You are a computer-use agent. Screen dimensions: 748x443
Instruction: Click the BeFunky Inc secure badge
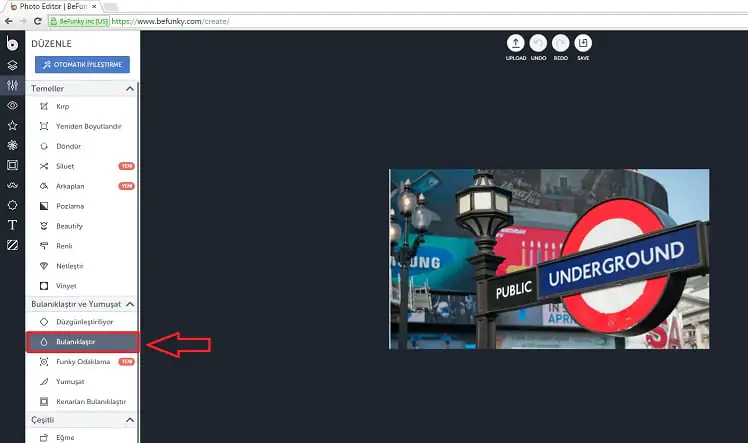79,21
